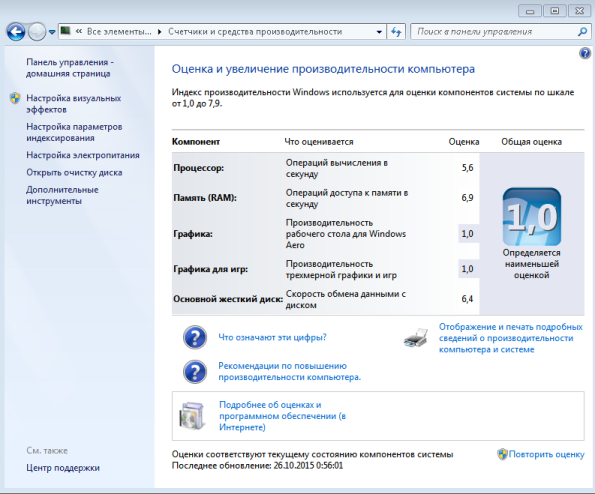Click the 1,0 overall score badge
The height and width of the screenshot is (494, 595).
(532, 217)
